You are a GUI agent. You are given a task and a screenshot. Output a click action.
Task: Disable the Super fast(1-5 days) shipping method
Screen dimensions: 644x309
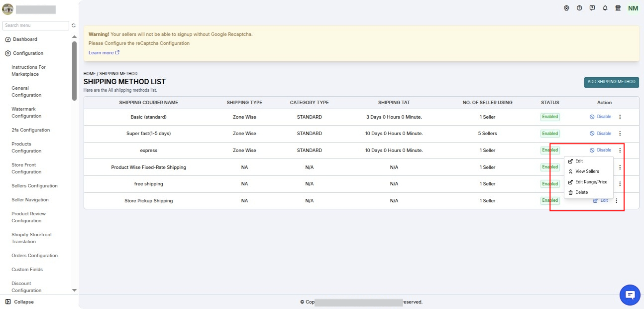(x=600, y=134)
